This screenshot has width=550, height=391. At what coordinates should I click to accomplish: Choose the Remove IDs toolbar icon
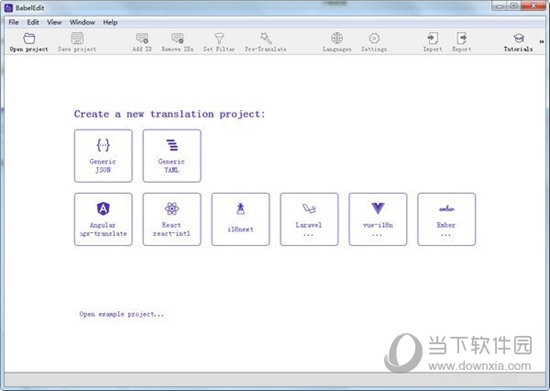177,38
